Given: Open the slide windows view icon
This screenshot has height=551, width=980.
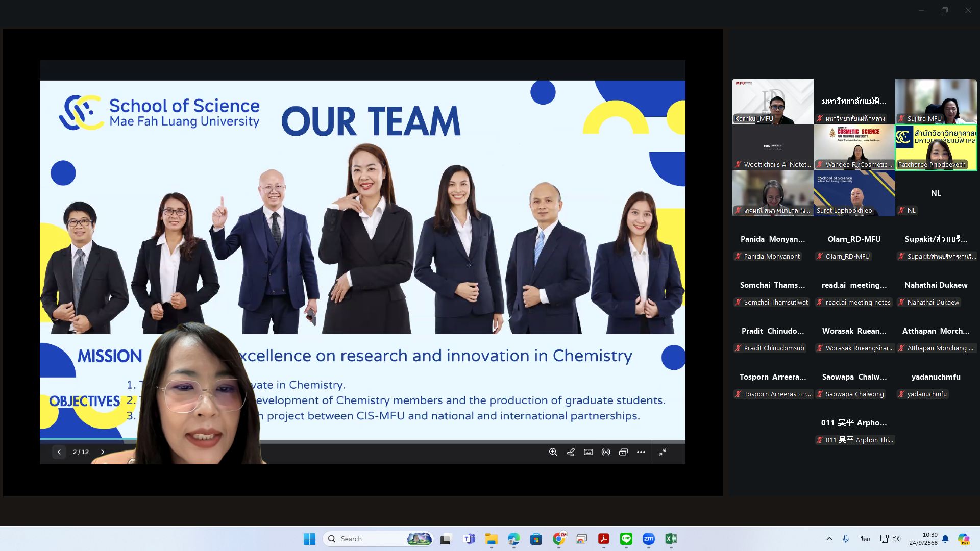Looking at the screenshot, I should coord(623,452).
